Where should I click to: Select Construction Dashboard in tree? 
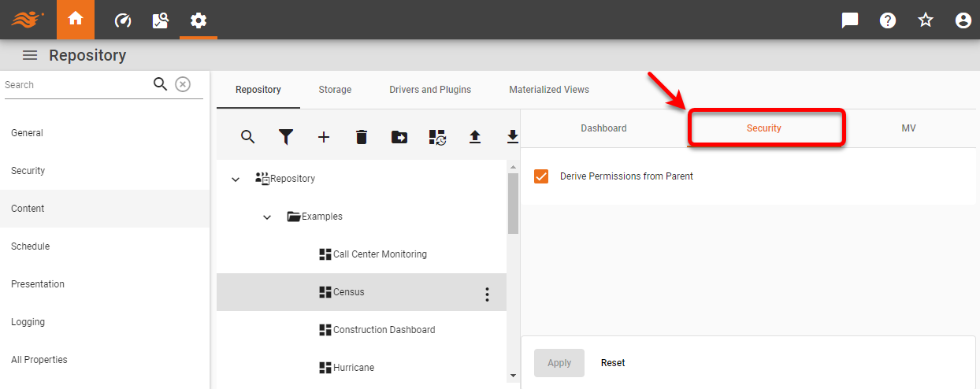pos(384,330)
